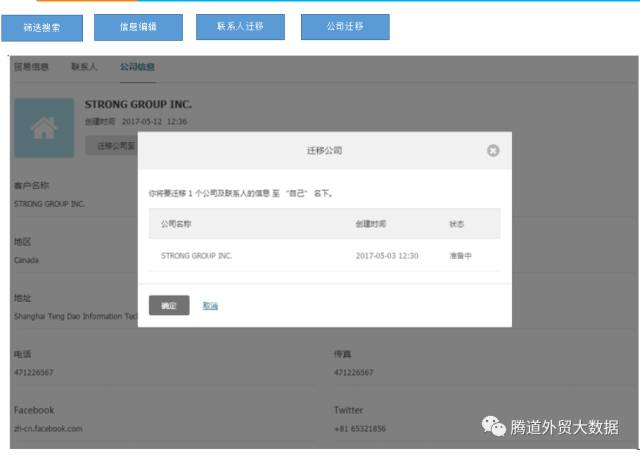Close the 迁移公司 dialog with X icon
Screen dimensions: 640x456
click(492, 151)
